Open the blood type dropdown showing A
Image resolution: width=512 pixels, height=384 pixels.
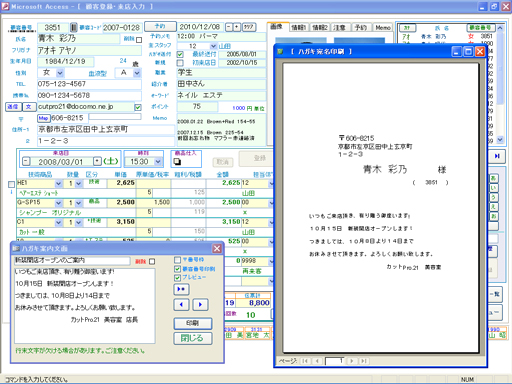[x=137, y=73]
